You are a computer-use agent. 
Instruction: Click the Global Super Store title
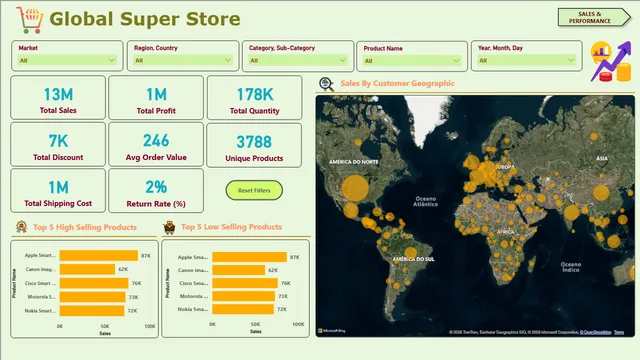point(145,19)
